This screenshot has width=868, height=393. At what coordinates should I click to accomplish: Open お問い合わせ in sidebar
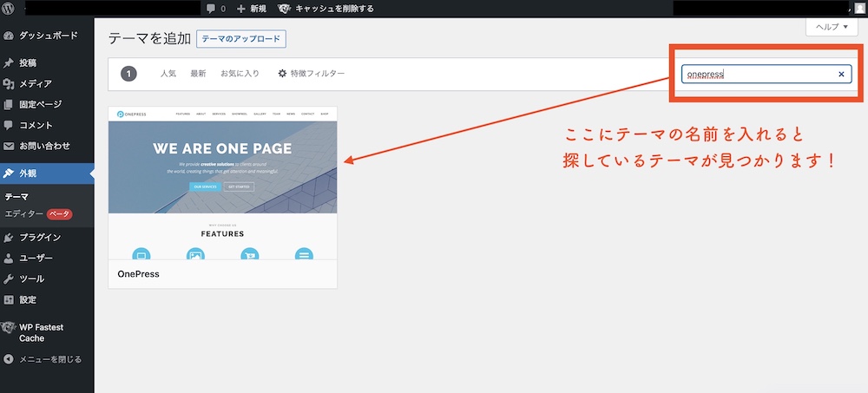[x=47, y=146]
